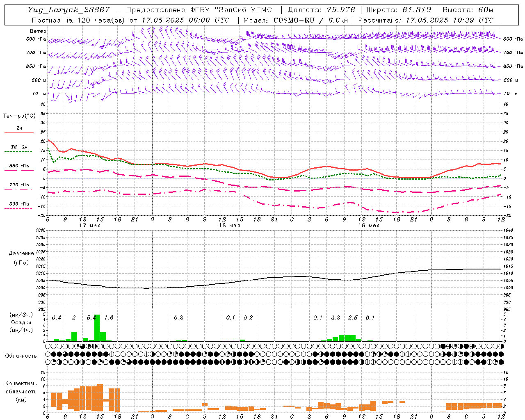Click the Давление panel label

21,253
